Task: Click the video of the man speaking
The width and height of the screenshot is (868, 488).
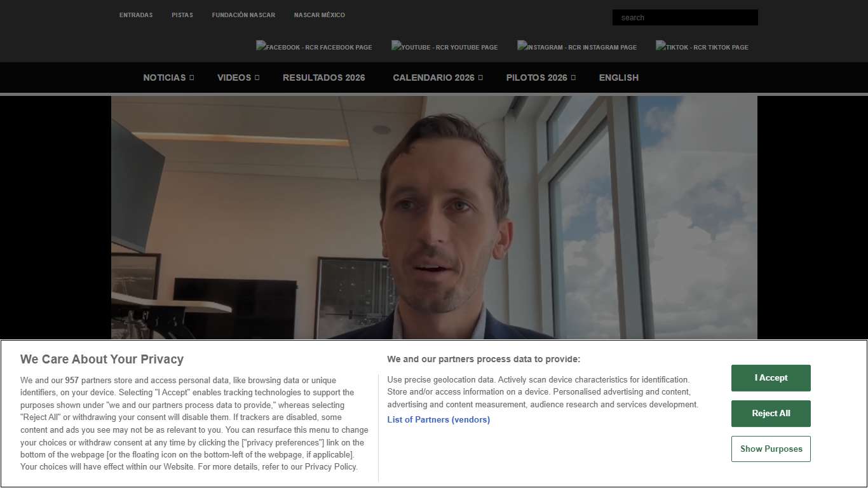Action: (x=434, y=217)
